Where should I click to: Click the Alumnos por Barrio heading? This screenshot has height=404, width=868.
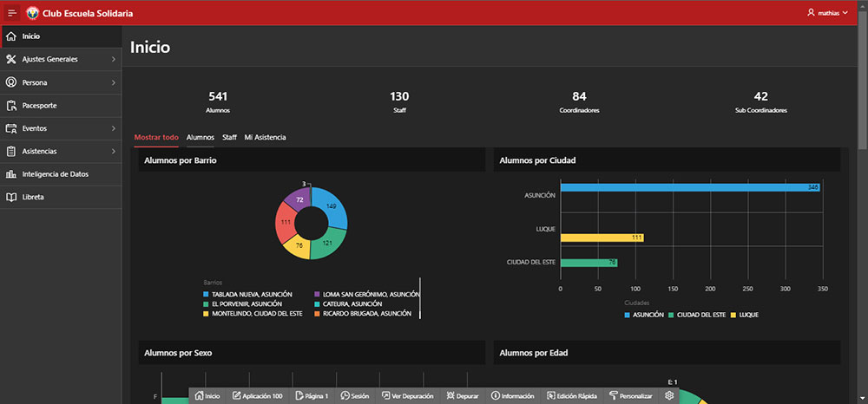(x=180, y=160)
